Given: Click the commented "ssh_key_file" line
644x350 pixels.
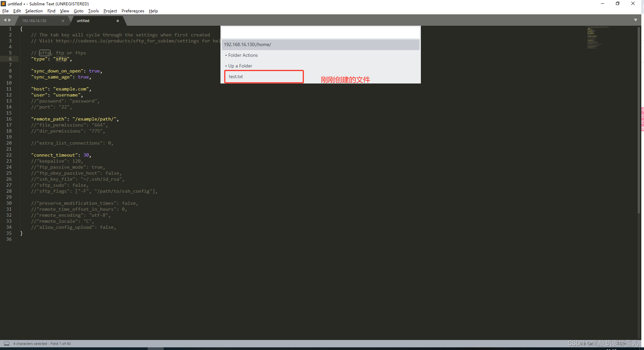Looking at the screenshot, I should tap(78, 179).
